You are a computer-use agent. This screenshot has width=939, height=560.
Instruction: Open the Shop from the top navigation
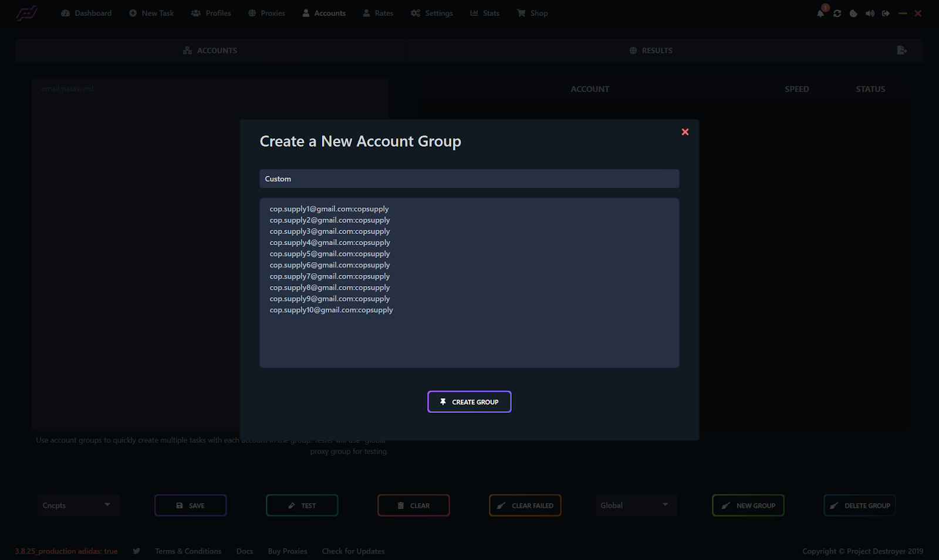[532, 13]
